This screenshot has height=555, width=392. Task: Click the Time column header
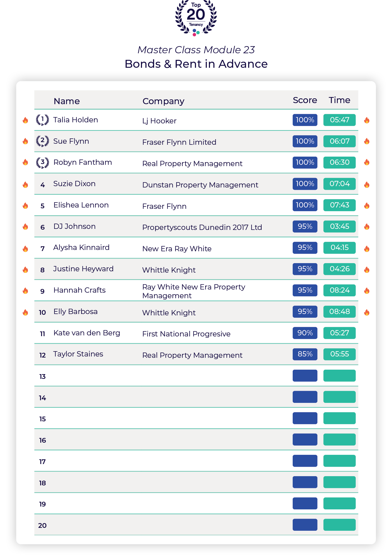tap(339, 100)
